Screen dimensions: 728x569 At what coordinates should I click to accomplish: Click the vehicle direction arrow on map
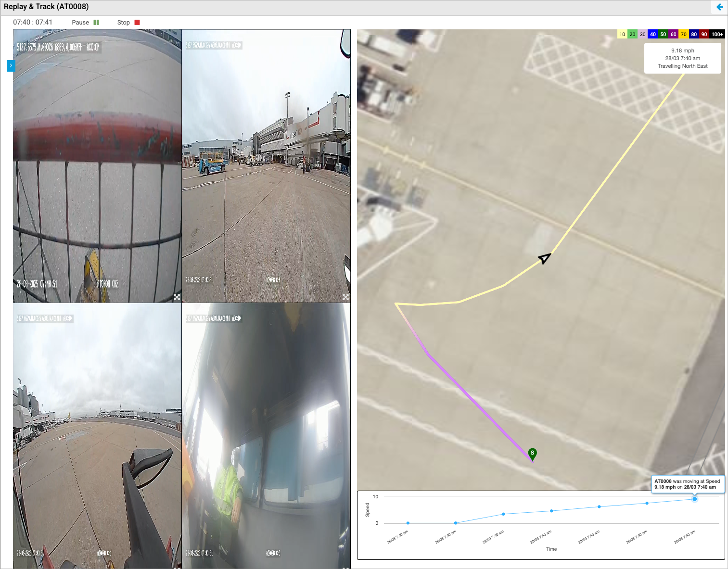click(x=544, y=258)
